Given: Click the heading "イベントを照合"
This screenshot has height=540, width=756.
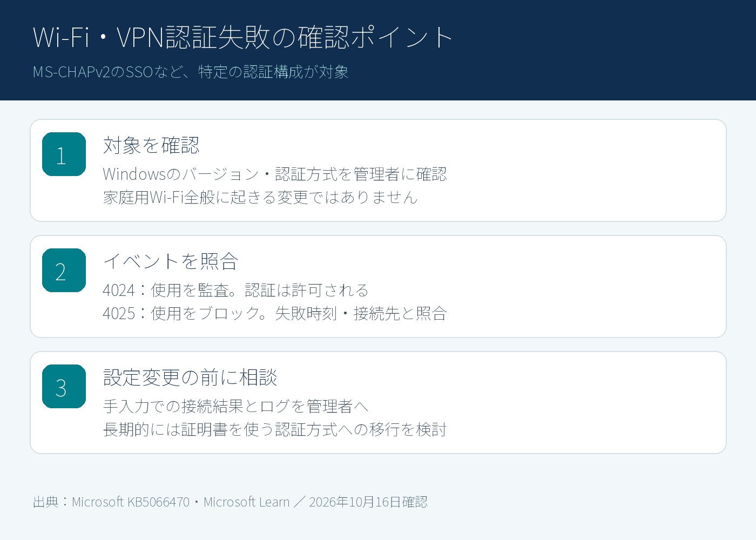Looking at the screenshot, I should click(x=171, y=261).
